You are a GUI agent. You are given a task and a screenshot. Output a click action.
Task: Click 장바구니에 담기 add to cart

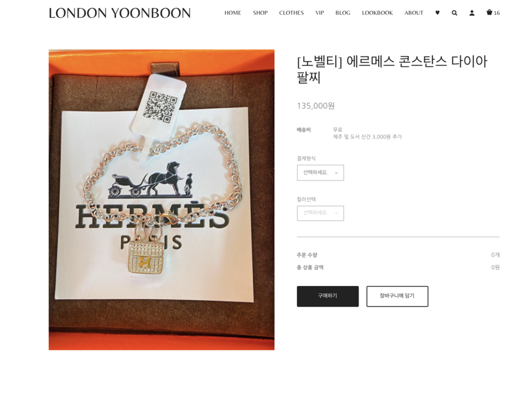(x=397, y=296)
